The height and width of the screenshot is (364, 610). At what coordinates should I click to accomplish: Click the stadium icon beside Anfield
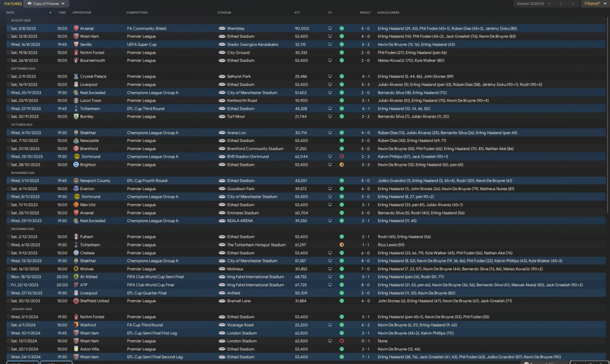pyautogui.click(x=222, y=293)
